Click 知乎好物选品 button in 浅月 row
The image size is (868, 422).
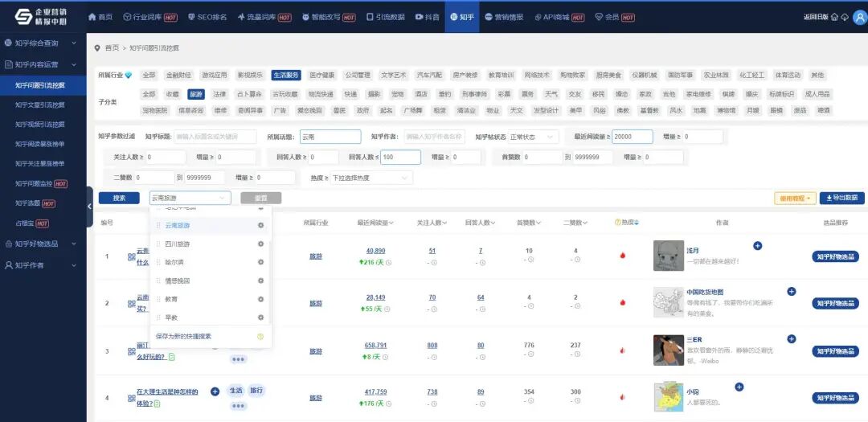836,256
